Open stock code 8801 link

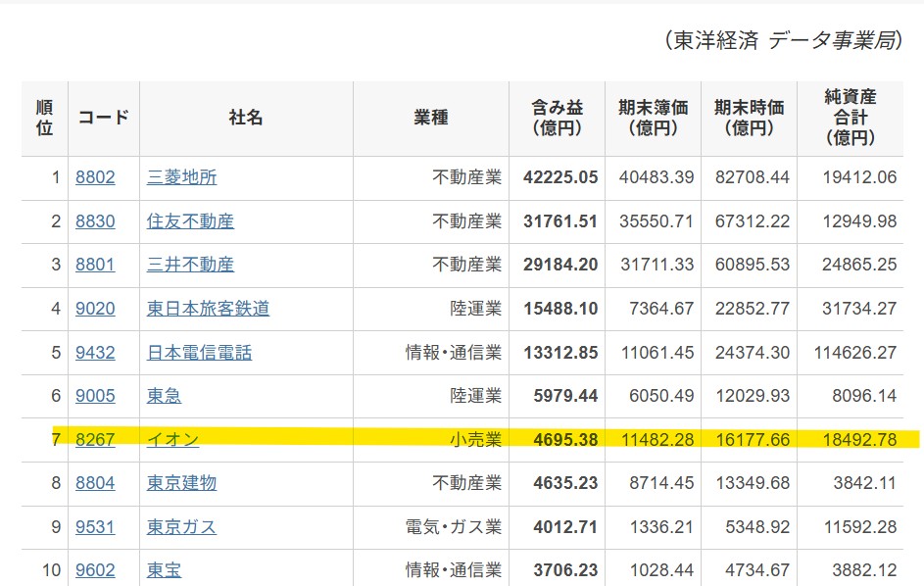tap(95, 265)
